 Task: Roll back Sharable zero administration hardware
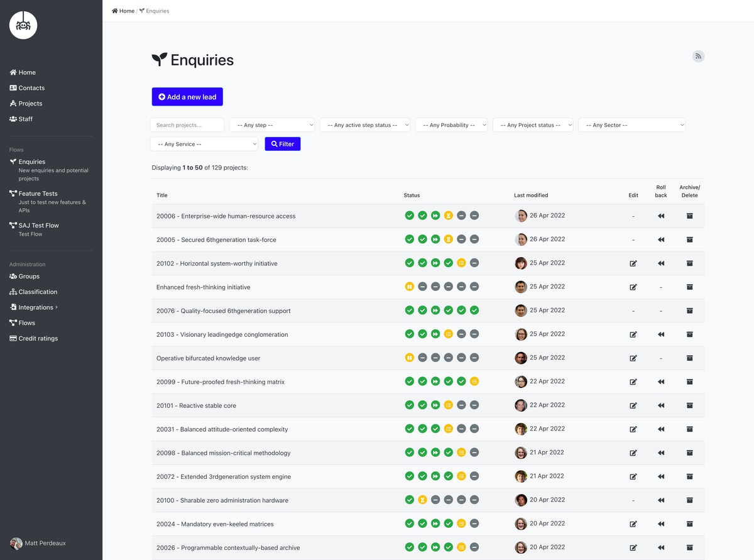[661, 500]
